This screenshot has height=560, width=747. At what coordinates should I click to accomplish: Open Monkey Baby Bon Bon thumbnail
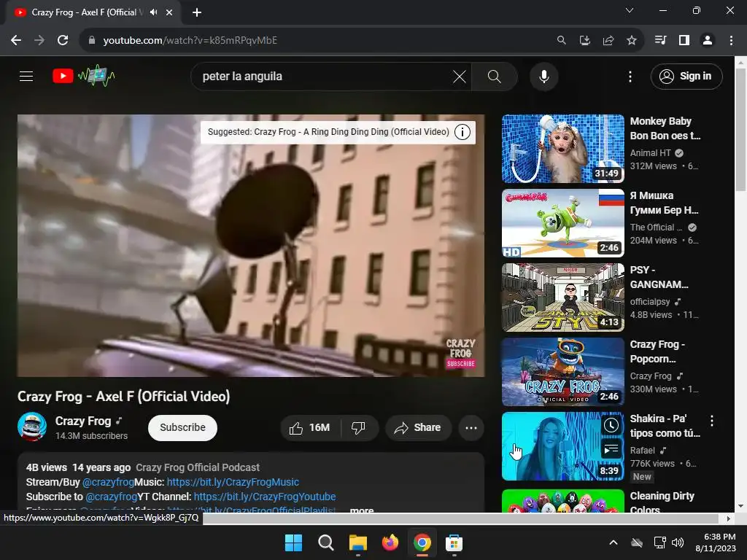click(x=563, y=149)
